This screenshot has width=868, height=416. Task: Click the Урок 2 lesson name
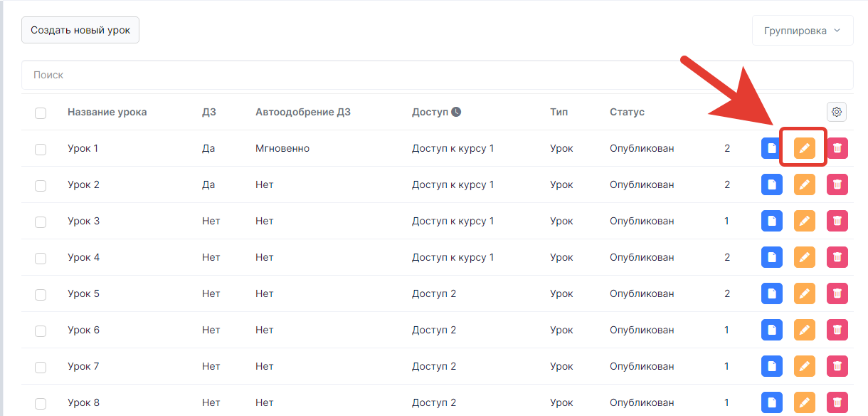click(83, 184)
